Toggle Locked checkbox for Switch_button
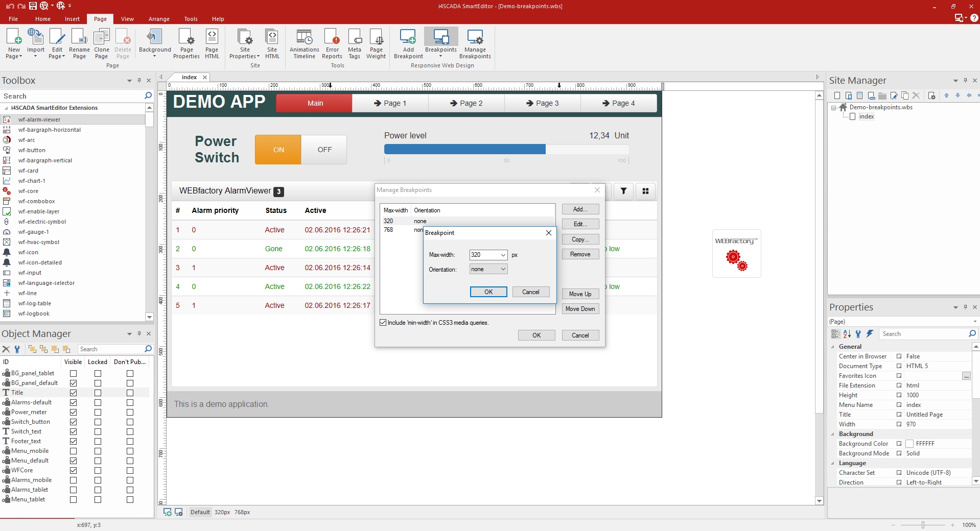 click(x=98, y=422)
